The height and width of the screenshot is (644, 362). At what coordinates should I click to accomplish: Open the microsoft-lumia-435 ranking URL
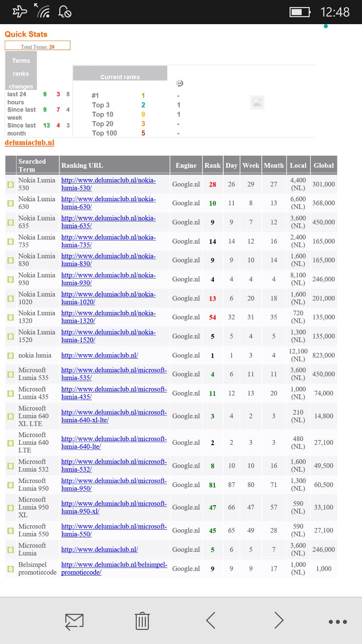114,393
